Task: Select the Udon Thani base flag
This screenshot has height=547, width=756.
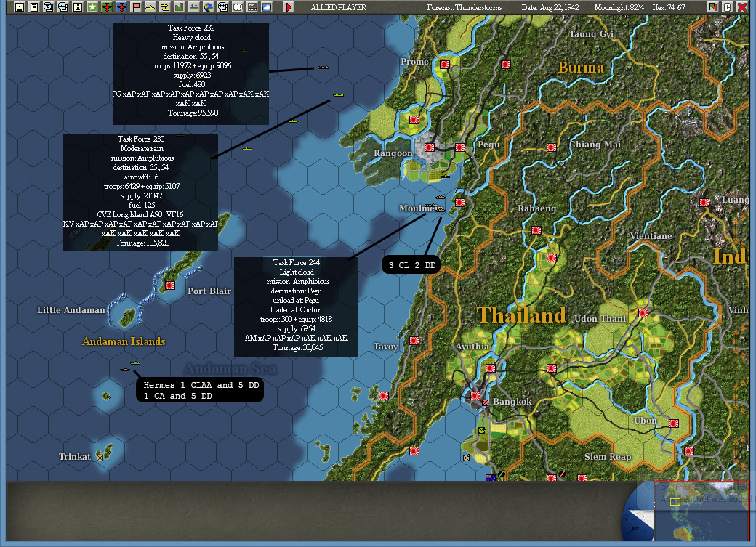Action: click(x=643, y=313)
